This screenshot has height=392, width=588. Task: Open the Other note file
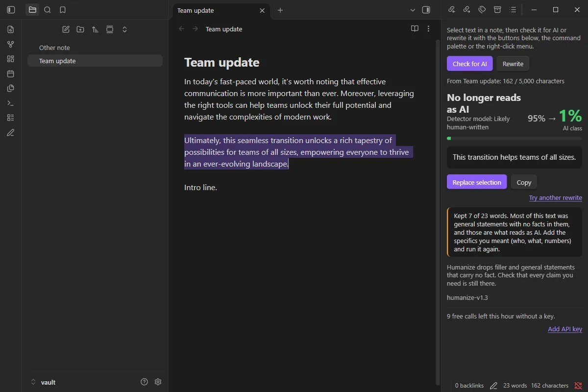(x=95, y=48)
